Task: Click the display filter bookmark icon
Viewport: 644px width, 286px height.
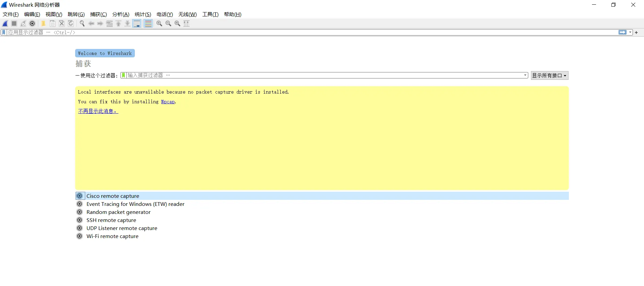Action: (4, 33)
